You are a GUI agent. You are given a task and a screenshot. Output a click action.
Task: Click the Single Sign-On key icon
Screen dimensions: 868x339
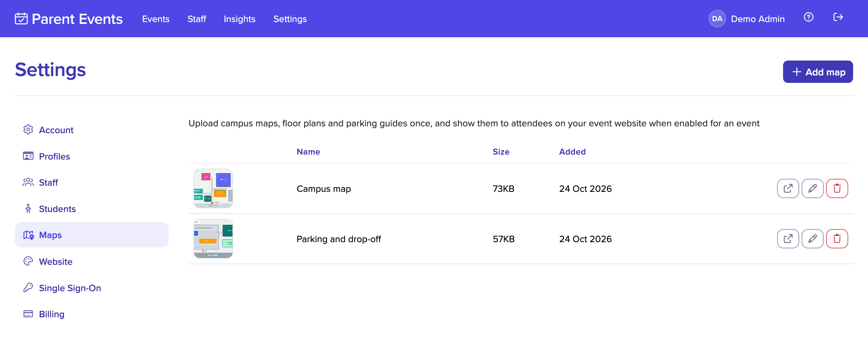(x=28, y=287)
